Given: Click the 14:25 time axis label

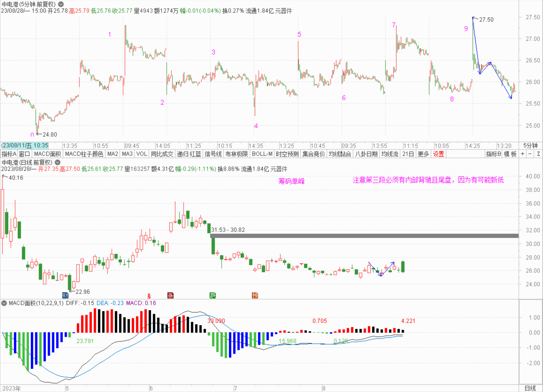Looking at the screenshot, I should [x=473, y=145].
